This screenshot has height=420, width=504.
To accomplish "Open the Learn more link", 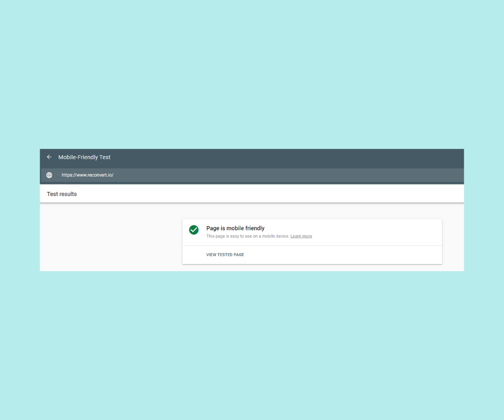I will click(301, 236).
